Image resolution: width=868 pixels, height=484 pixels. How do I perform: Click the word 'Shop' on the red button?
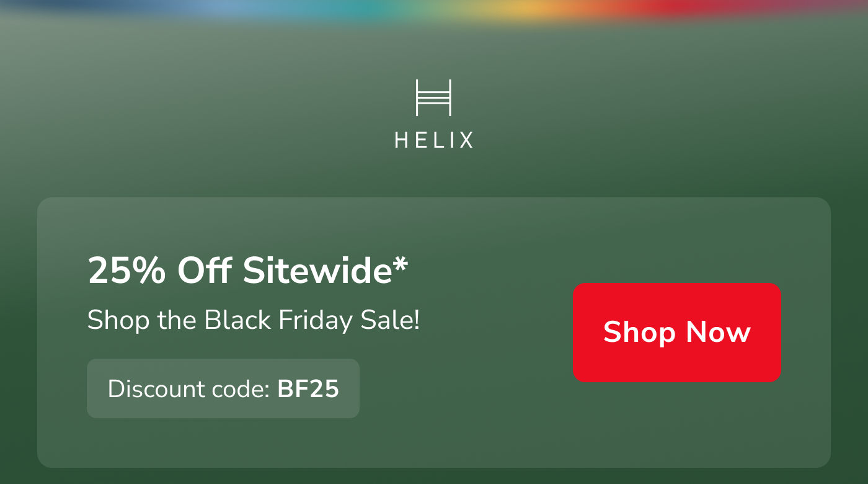639,333
